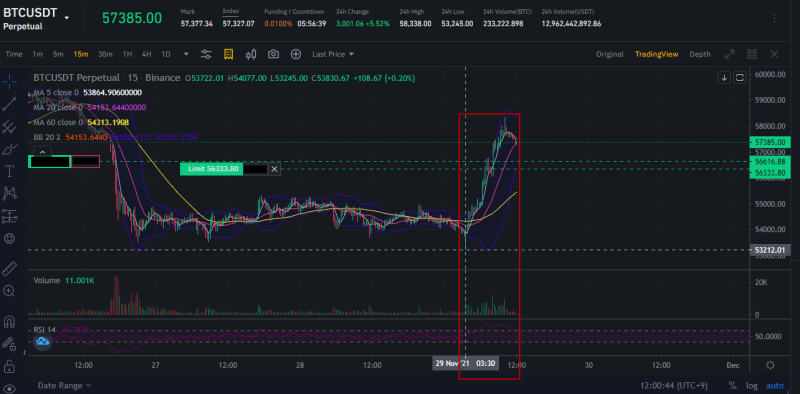This screenshot has height=394, width=800.
Task: Take a chart snapshot with camera icon
Action: point(273,54)
